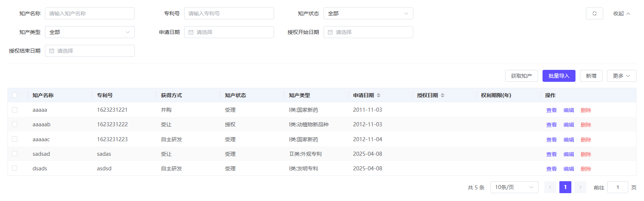
Task: Click the 授权结束日期 date picker field
Action: [90, 51]
